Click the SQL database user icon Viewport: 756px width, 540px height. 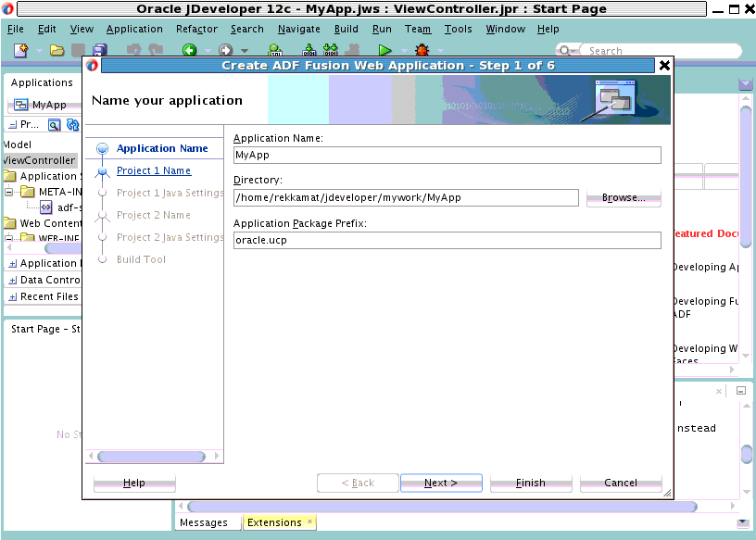click(275, 50)
